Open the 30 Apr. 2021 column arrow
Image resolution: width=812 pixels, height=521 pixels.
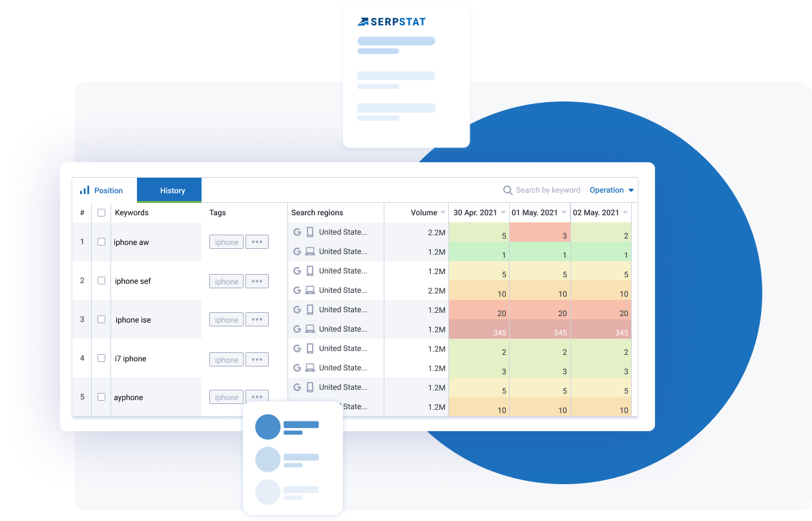(503, 213)
